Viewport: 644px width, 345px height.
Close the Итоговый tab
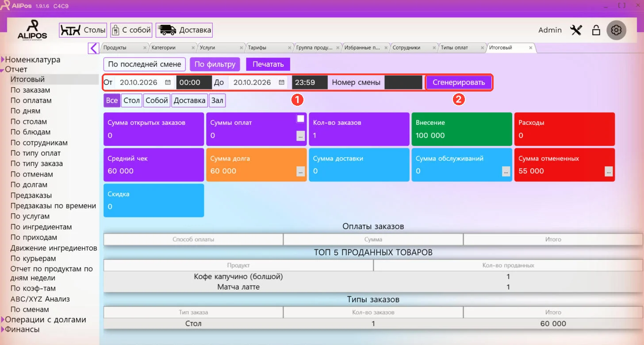tap(531, 48)
